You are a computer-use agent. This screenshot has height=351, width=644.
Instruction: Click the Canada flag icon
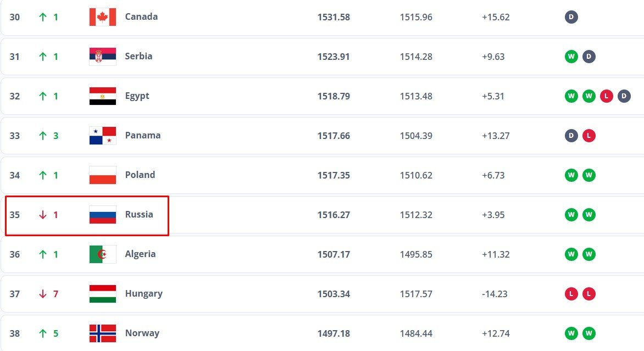click(x=103, y=17)
